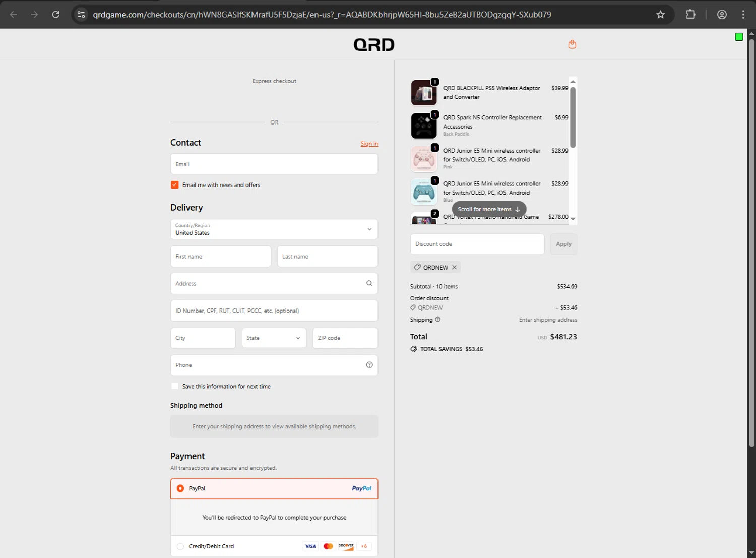This screenshot has width=756, height=558.
Task: Show the +6 more card types
Action: (x=364, y=546)
